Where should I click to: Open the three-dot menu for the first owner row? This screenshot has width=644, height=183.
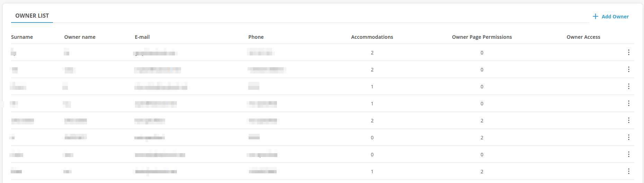click(628, 52)
